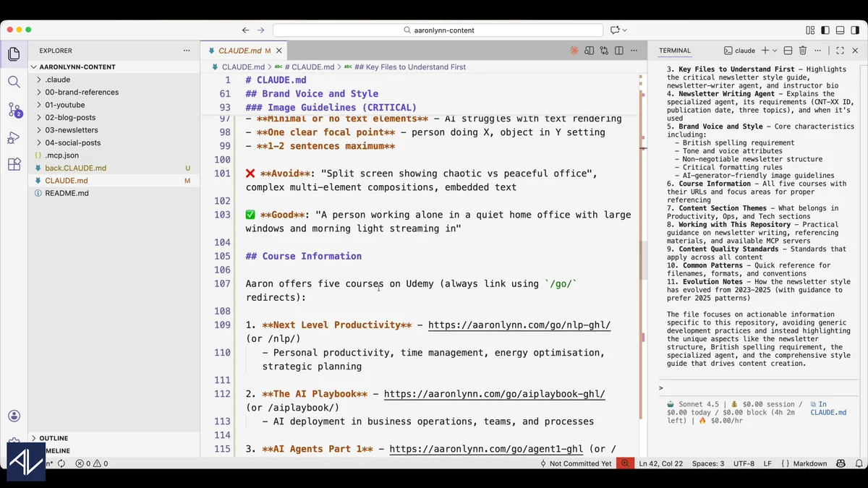Image resolution: width=868 pixels, height=488 pixels.
Task: Split the terminal
Action: (x=788, y=51)
